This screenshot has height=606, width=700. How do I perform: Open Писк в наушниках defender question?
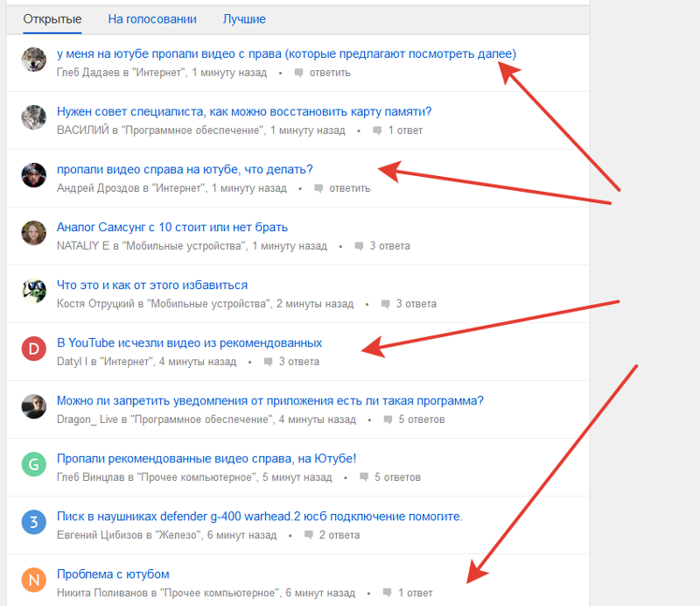point(259,516)
